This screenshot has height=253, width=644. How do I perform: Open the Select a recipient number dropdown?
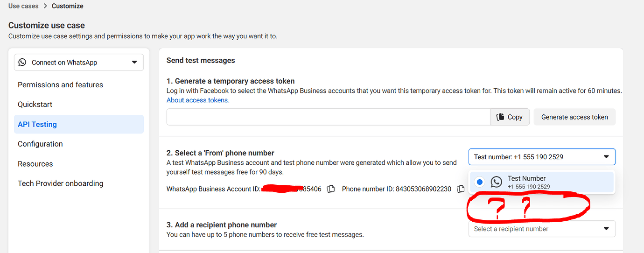click(541, 229)
